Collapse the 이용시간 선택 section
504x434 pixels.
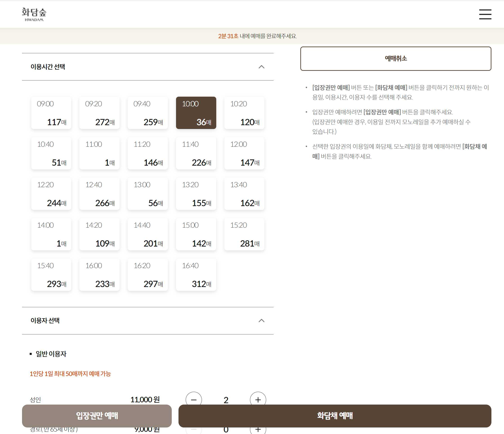pyautogui.click(x=261, y=67)
